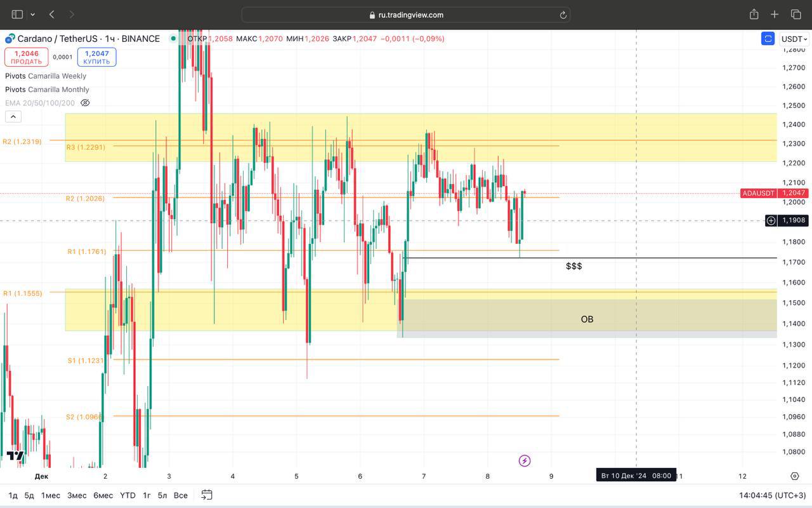Image resolution: width=812 pixels, height=508 pixels.
Task: Open the sidebar options chevron
Action: 32,15
